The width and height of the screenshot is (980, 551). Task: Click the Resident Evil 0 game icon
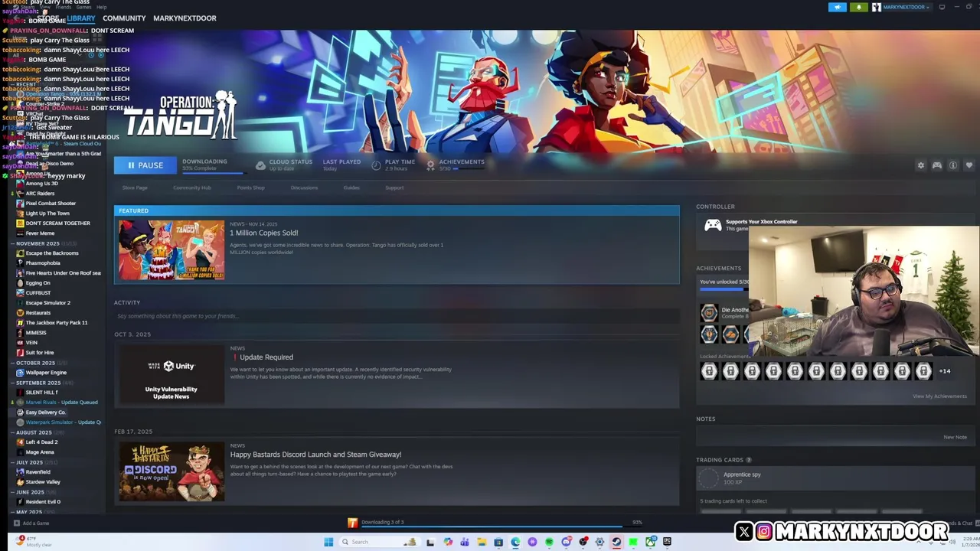[x=20, y=502]
